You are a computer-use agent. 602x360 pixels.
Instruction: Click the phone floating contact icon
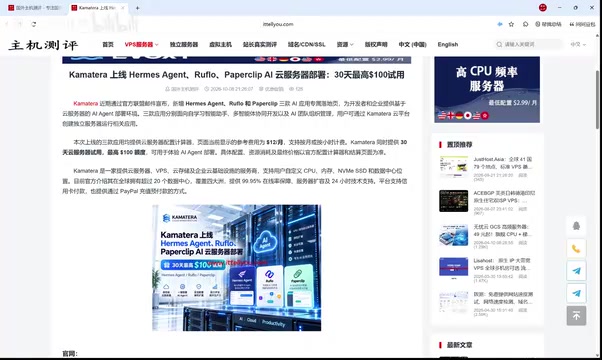pyautogui.click(x=576, y=248)
